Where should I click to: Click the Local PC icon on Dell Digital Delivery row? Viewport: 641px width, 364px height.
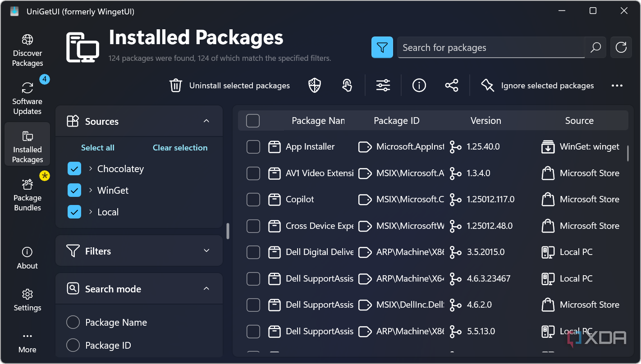548,252
